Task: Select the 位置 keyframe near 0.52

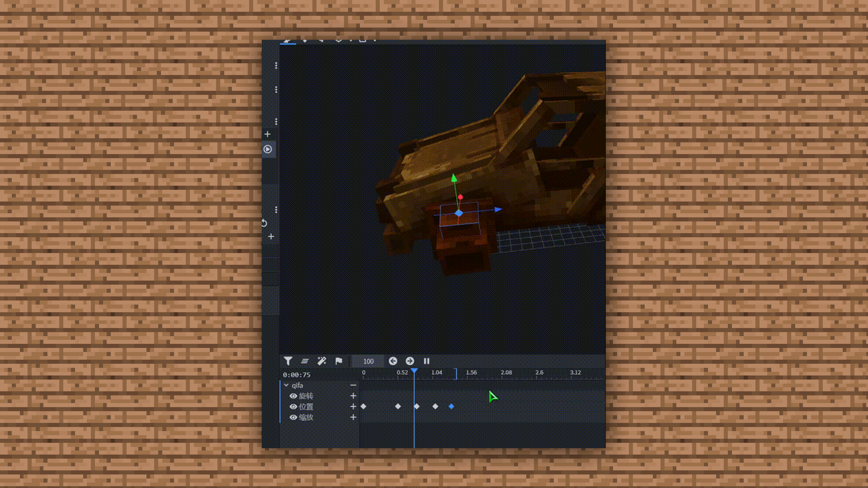Action: click(398, 407)
